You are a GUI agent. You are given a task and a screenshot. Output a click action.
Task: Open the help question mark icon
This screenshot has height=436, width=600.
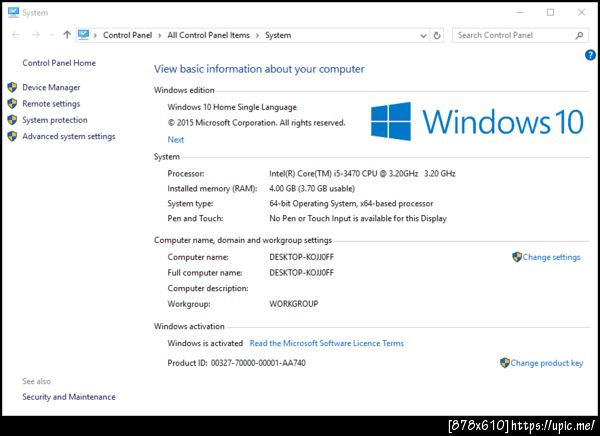(x=590, y=55)
